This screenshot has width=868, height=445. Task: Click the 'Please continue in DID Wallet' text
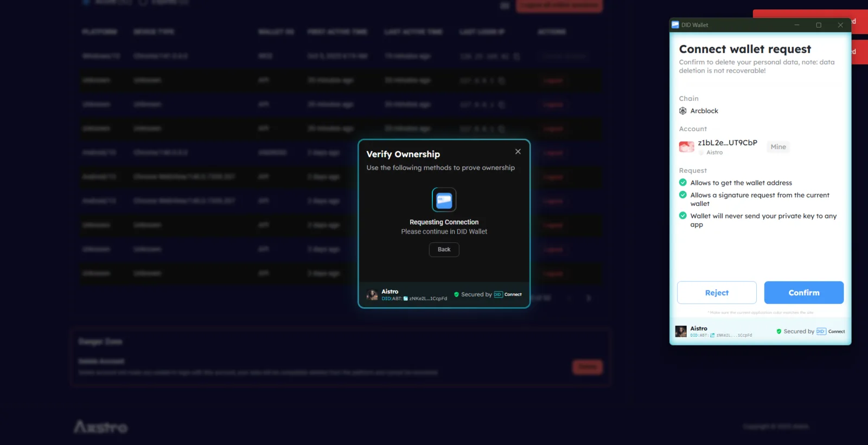click(x=444, y=231)
